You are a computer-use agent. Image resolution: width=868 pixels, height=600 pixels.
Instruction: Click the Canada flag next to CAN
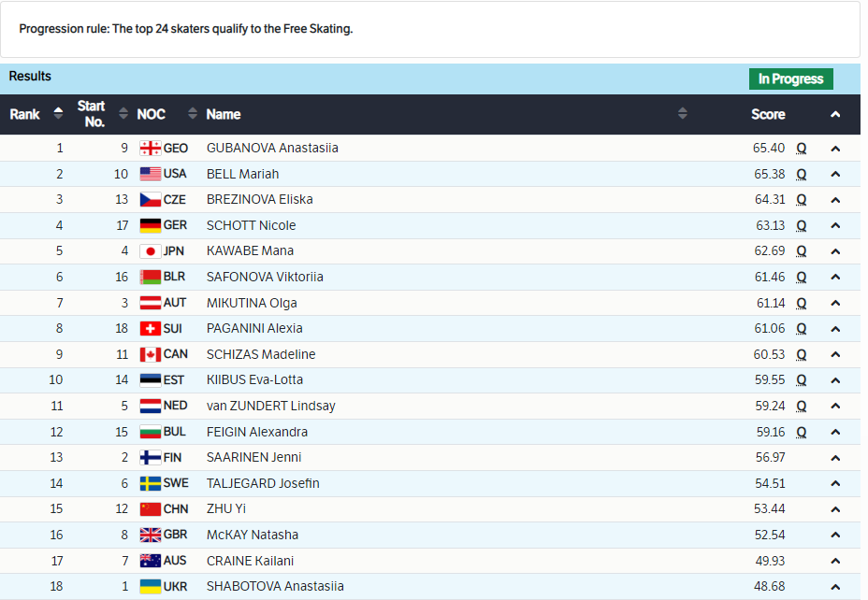pos(150,354)
